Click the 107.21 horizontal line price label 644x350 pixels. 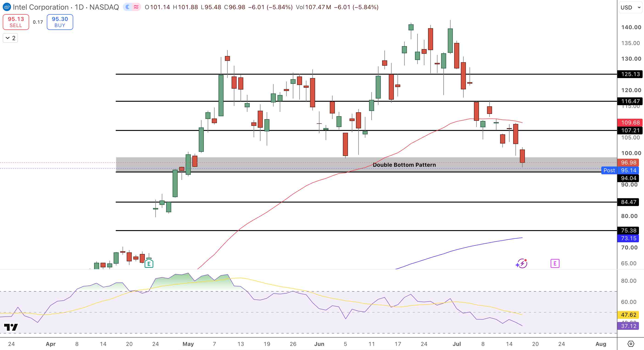[630, 130]
